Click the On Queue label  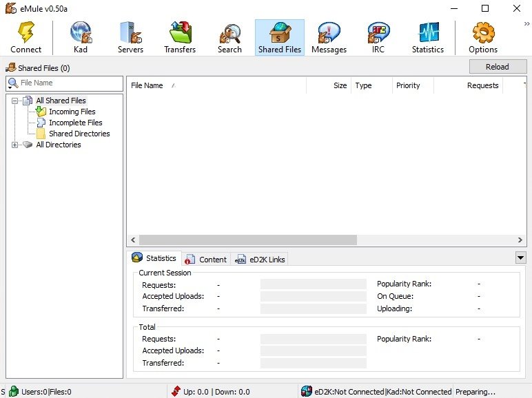tap(396, 296)
